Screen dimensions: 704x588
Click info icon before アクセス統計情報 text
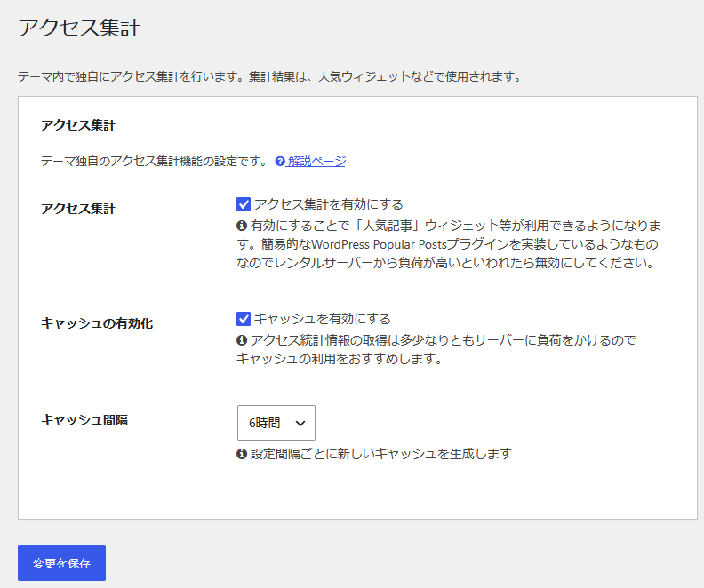242,340
